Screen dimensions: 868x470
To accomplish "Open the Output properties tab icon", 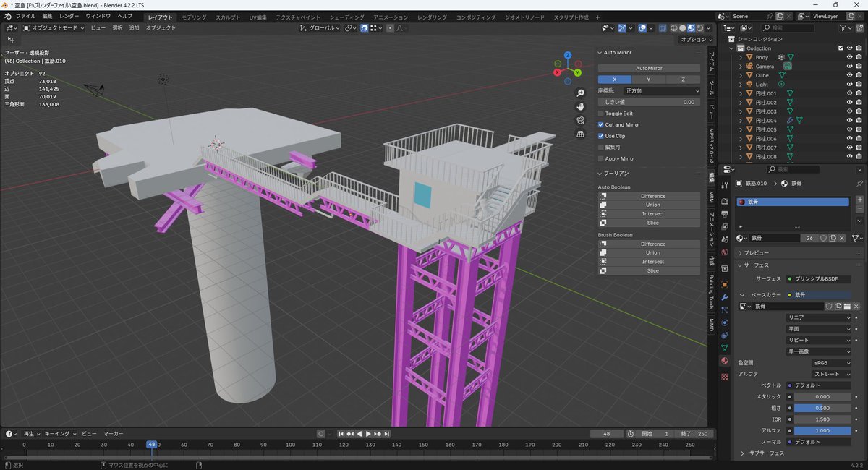I will click(x=724, y=214).
